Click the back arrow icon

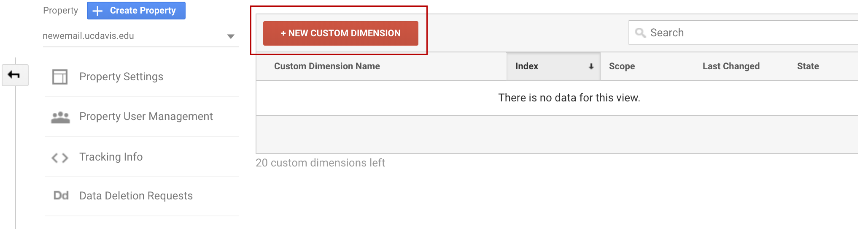(x=14, y=75)
